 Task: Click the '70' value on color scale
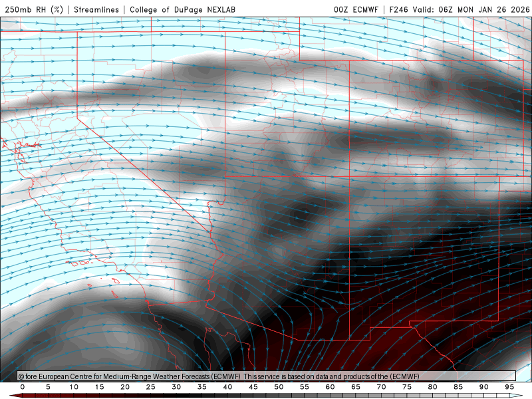click(381, 387)
